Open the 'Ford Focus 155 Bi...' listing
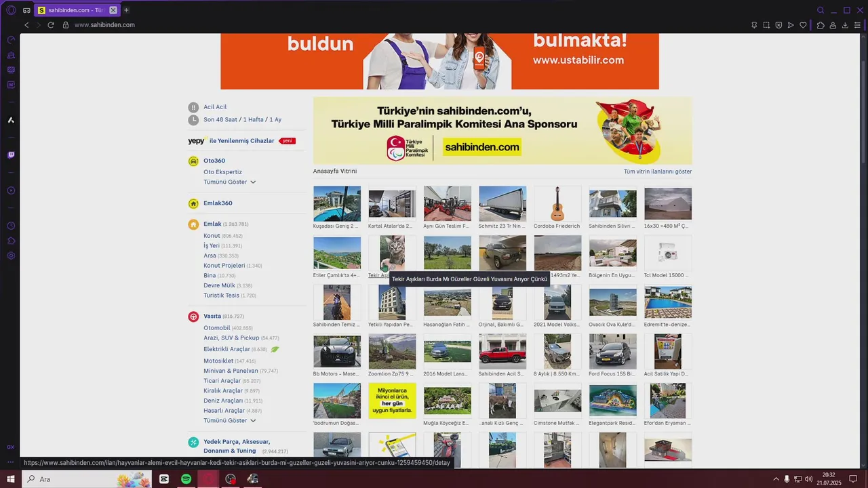The height and width of the screenshot is (488, 868). 613,351
